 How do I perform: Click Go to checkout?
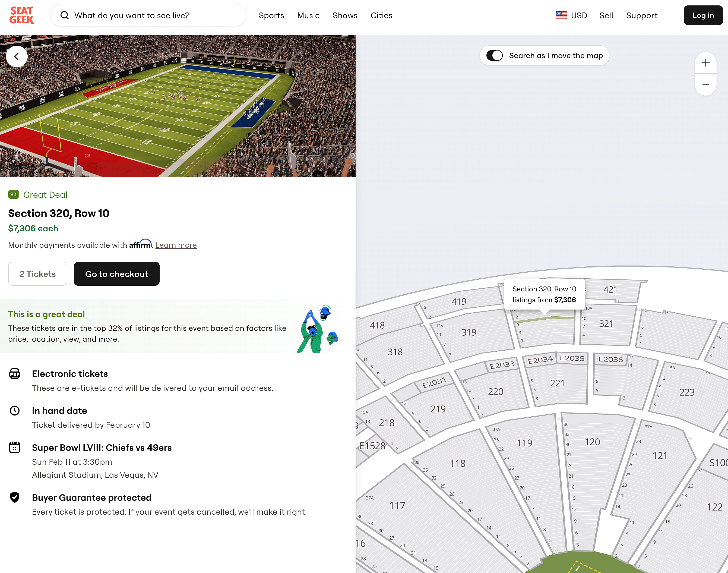point(117,274)
